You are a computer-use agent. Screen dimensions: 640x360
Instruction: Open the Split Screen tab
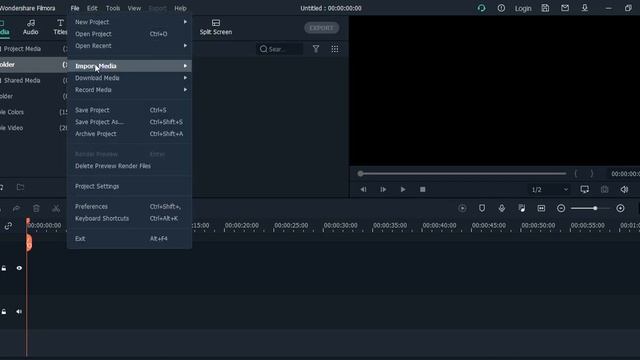(x=216, y=27)
